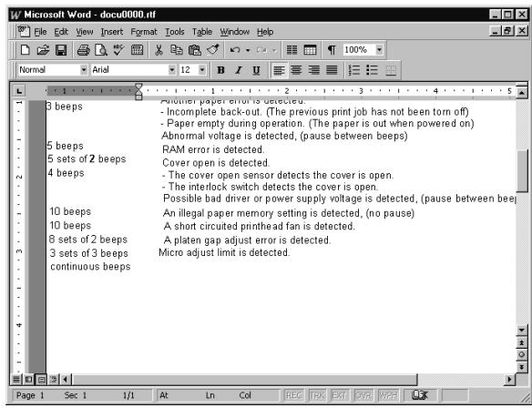Toggle OVR overtype indicator in status bar
This screenshot has width=532, height=408.
363,395
